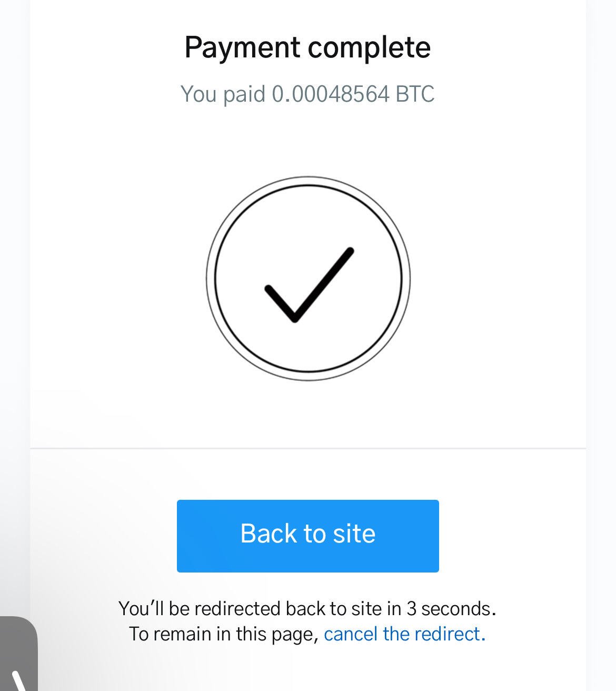This screenshot has height=691, width=616.
Task: Tap the gray slash icon overlay tab
Action: (x=18, y=654)
